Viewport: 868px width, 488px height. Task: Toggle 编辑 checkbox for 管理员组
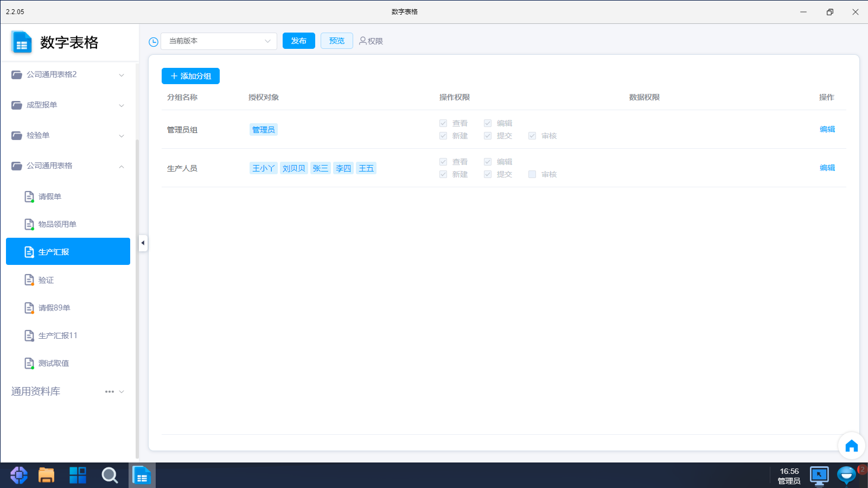click(488, 123)
